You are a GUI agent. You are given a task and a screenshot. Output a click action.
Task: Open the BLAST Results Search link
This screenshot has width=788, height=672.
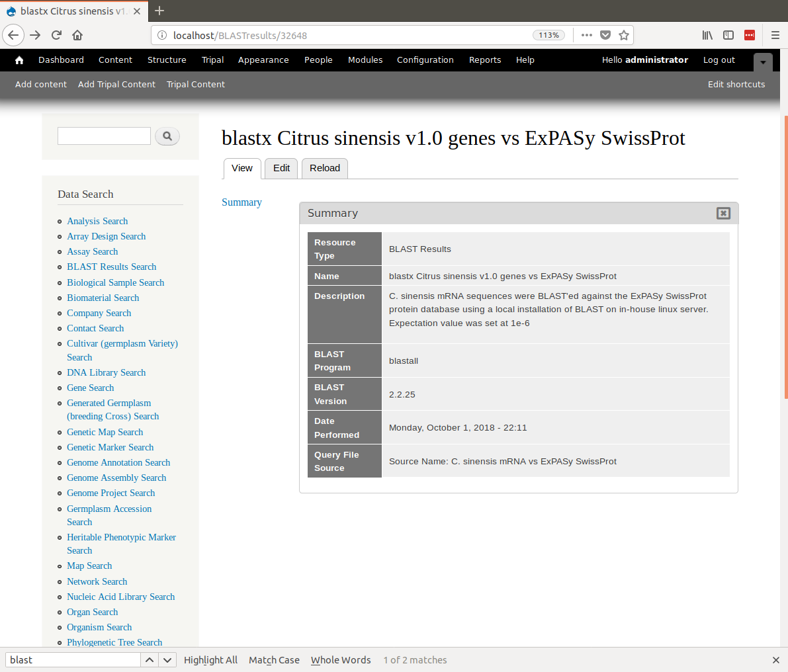(111, 267)
